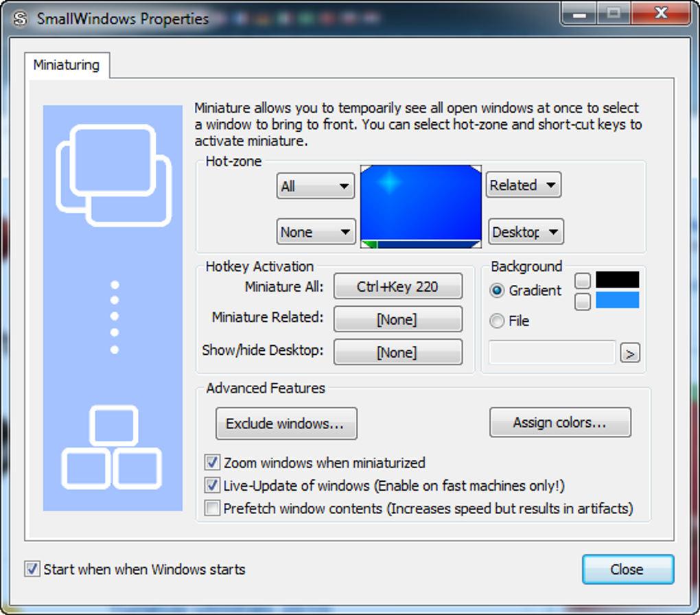Click the > browse icon next to the file field
The height and width of the screenshot is (615, 700).
[629, 352]
